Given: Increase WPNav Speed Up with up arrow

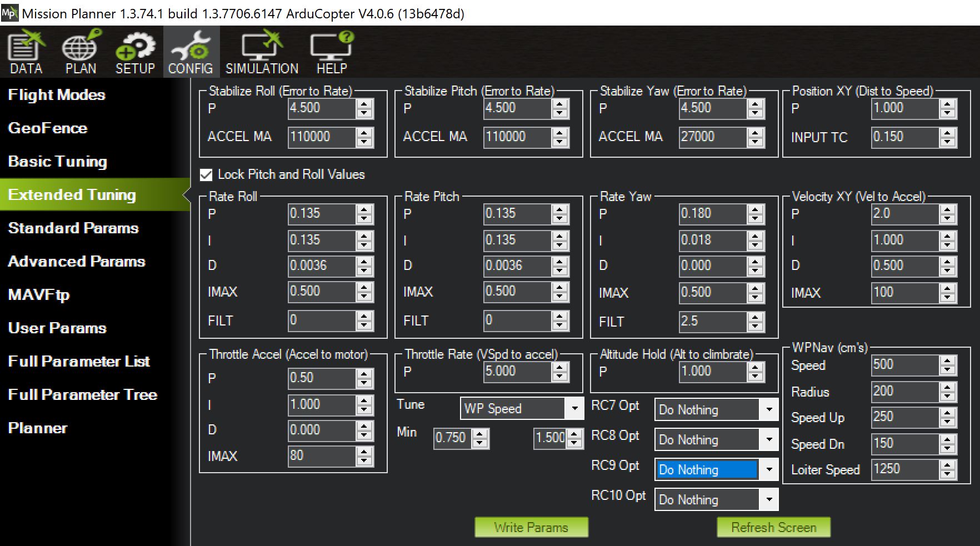Looking at the screenshot, I should tap(948, 413).
